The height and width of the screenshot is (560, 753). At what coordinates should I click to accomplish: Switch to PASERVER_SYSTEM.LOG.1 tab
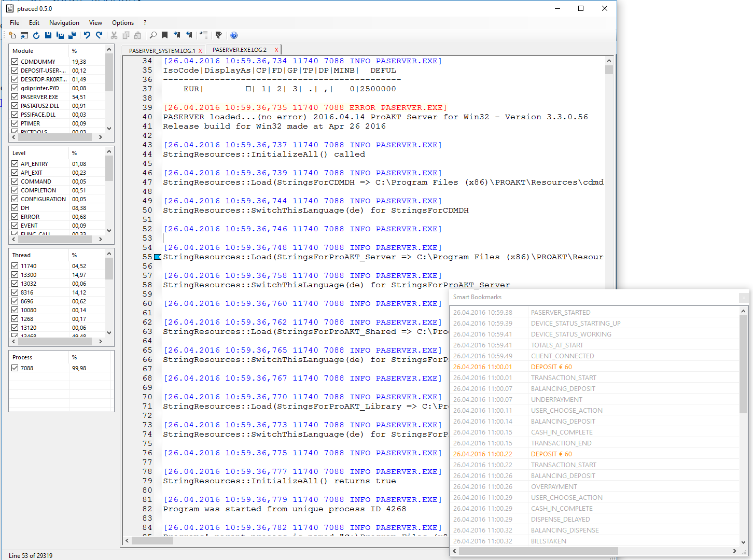162,51
